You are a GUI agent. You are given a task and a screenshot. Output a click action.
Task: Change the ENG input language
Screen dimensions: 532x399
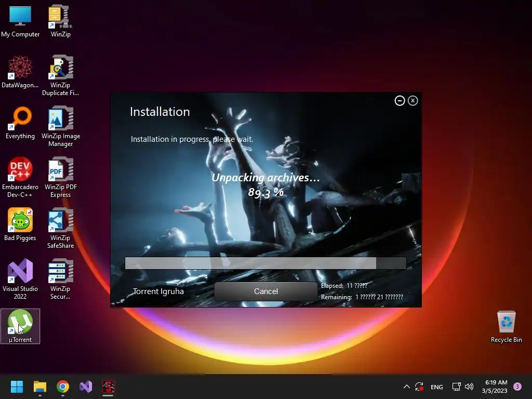pos(436,387)
